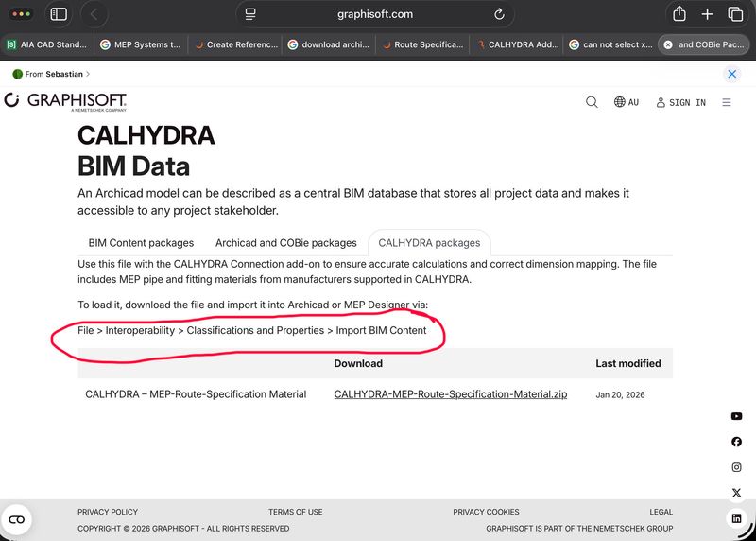Switch to the Create Referenc... tab
Viewport: 756px width, 541px height.
click(236, 44)
